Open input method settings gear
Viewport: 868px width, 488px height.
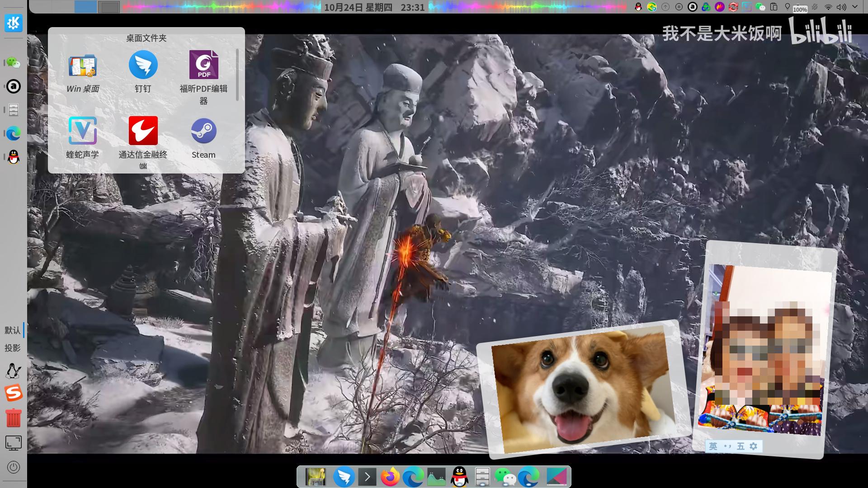tap(753, 446)
